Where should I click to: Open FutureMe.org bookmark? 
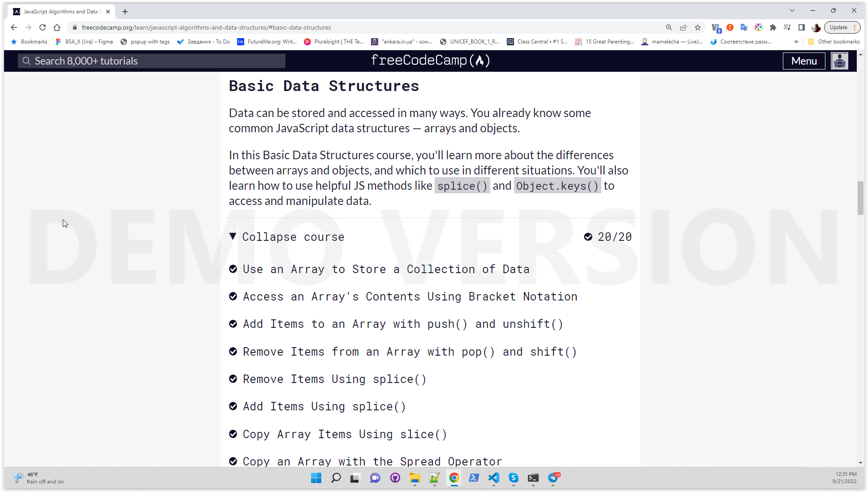tap(267, 42)
